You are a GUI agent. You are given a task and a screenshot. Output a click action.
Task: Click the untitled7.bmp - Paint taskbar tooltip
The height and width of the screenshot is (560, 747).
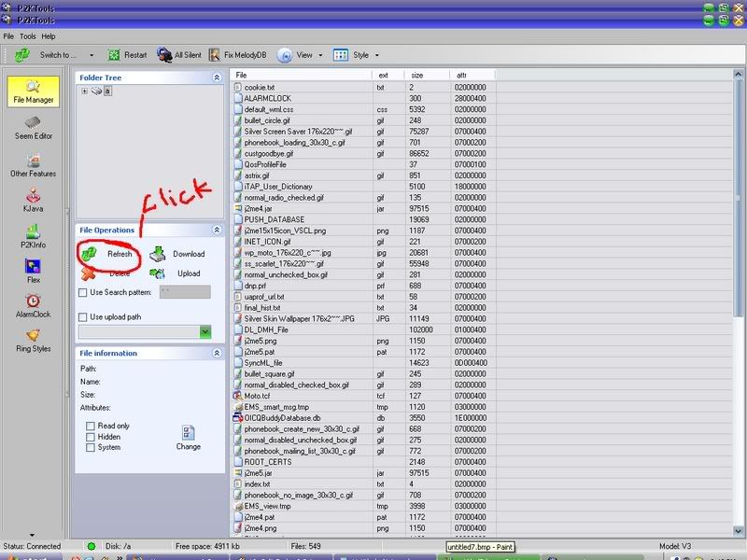coord(480,547)
